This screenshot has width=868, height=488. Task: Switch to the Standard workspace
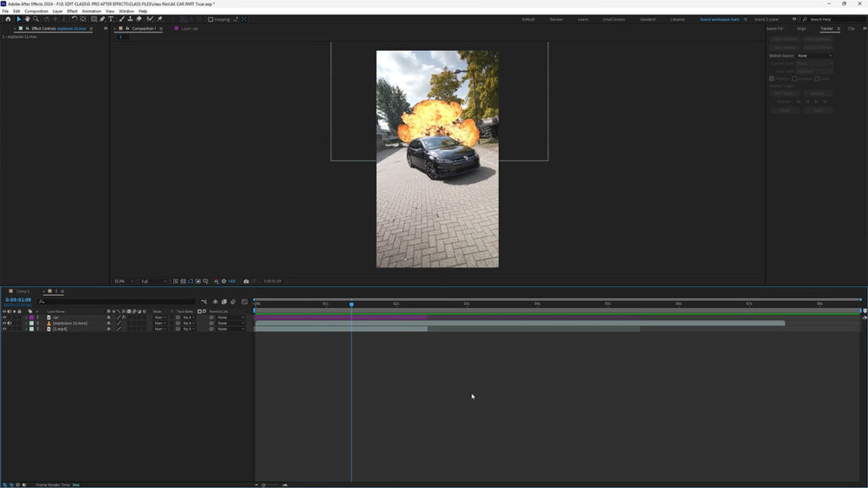click(647, 19)
